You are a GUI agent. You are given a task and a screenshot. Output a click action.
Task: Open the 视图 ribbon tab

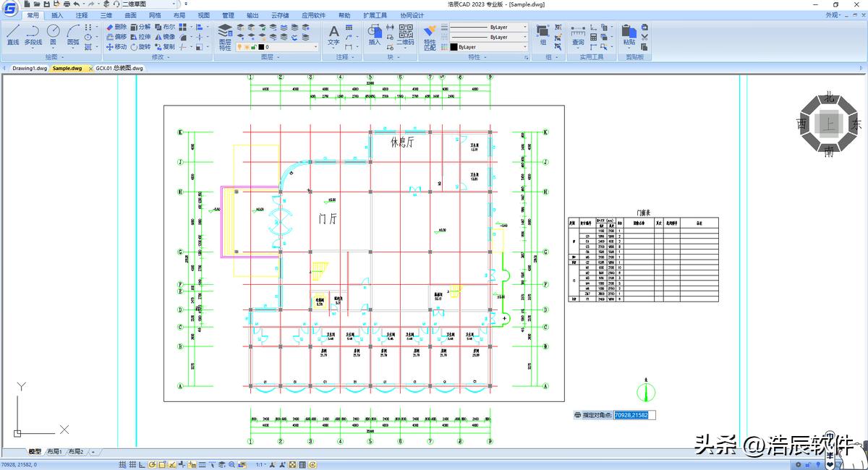pos(204,15)
